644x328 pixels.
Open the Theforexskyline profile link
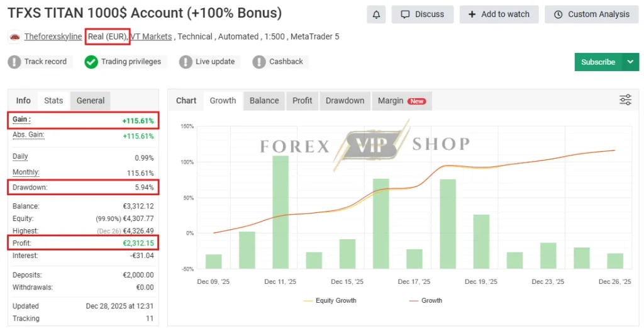click(53, 37)
